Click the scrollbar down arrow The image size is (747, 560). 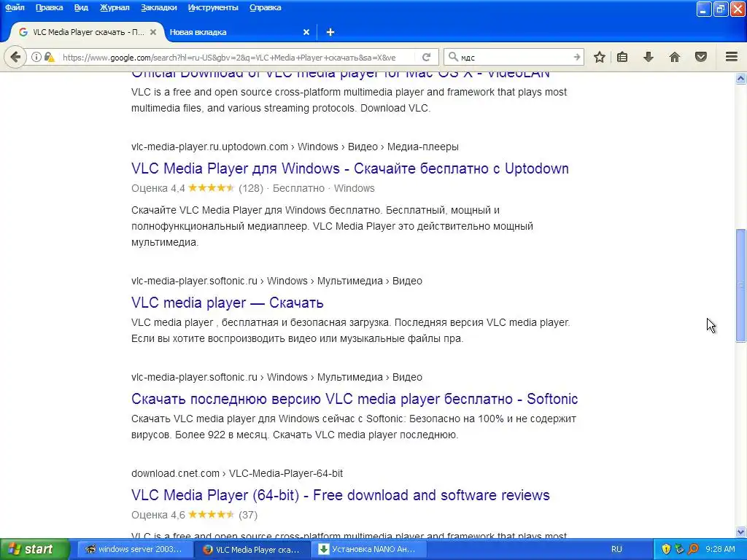[x=741, y=532]
